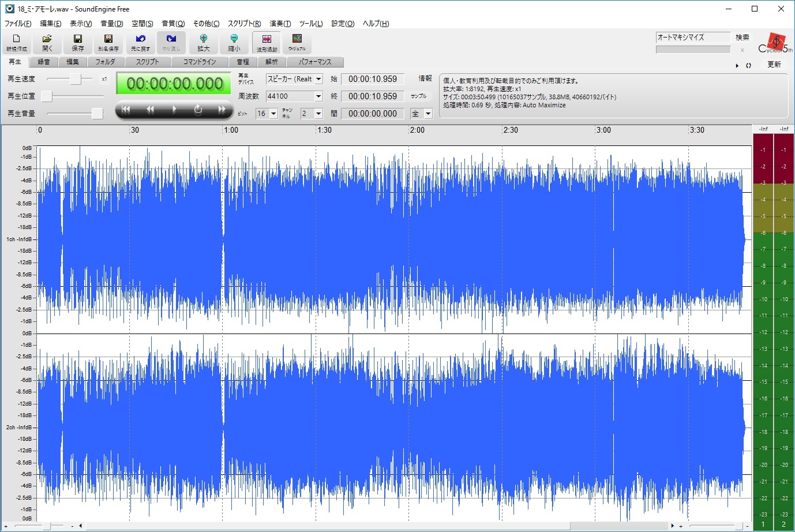
Task: Zoom out with the 縮小 icon
Action: click(234, 43)
